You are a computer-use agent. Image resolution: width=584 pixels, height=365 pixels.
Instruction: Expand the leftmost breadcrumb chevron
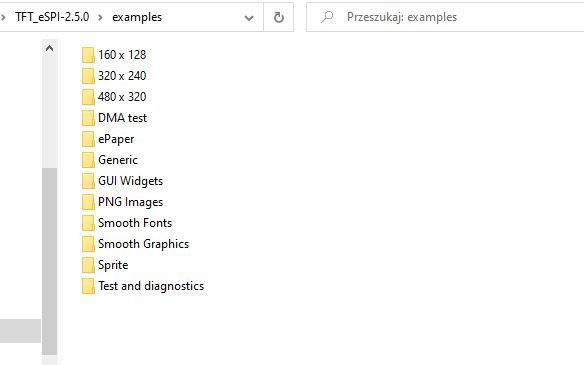click(3, 17)
